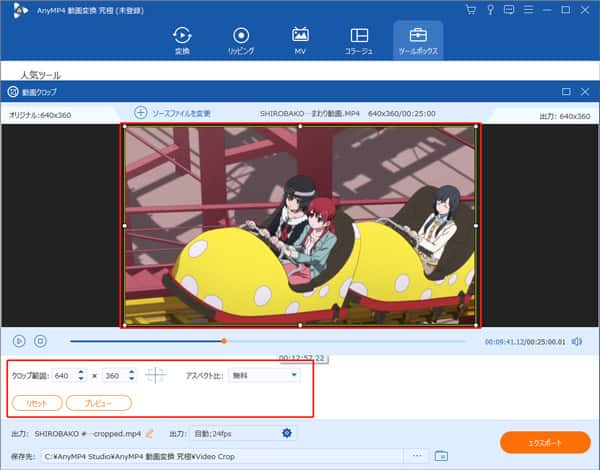The width and height of the screenshot is (600, 470).
Task: Open the feedback message icon
Action: 509,10
